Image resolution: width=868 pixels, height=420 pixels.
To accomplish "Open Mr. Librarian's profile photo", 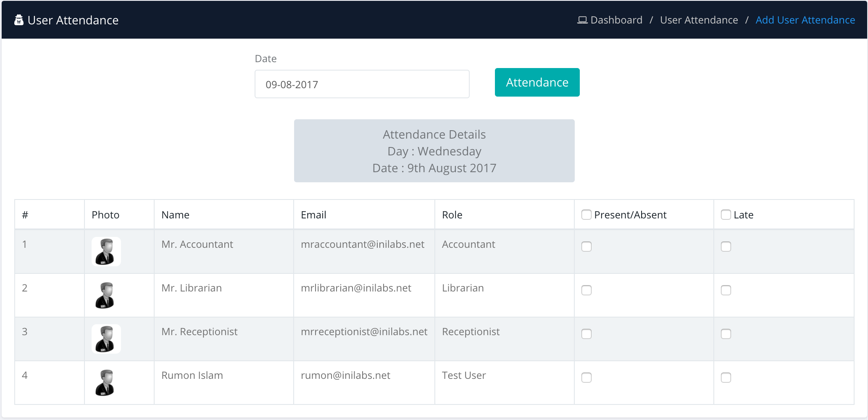I will [x=106, y=295].
